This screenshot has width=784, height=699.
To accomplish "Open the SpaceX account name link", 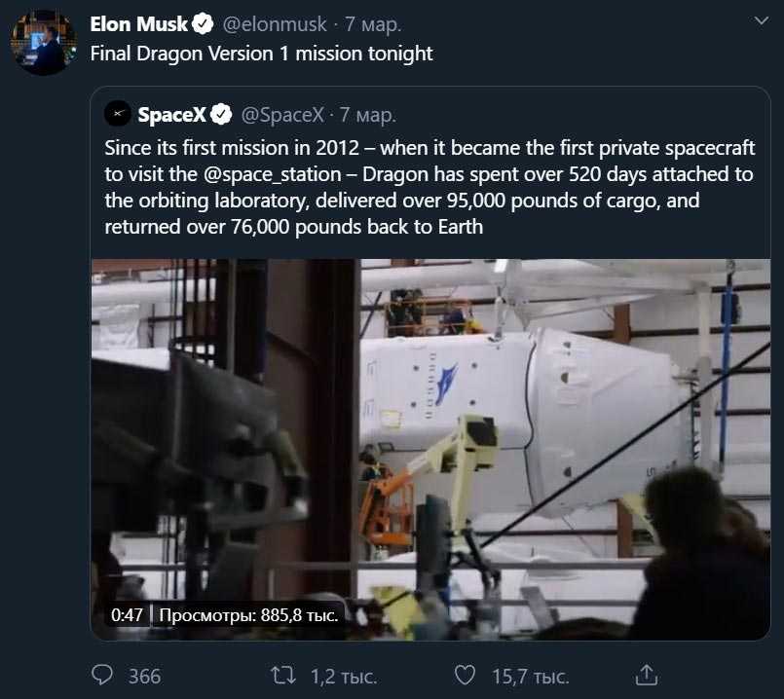I will click(171, 115).
